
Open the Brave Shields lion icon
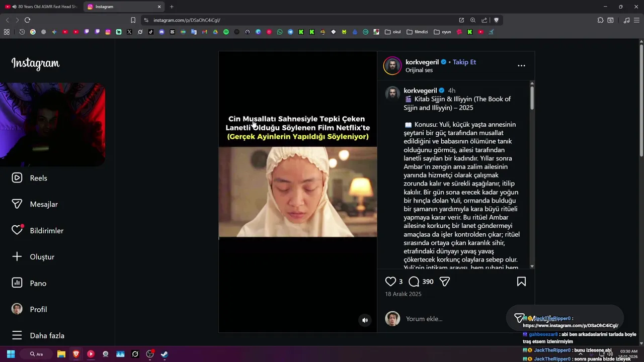tap(496, 20)
